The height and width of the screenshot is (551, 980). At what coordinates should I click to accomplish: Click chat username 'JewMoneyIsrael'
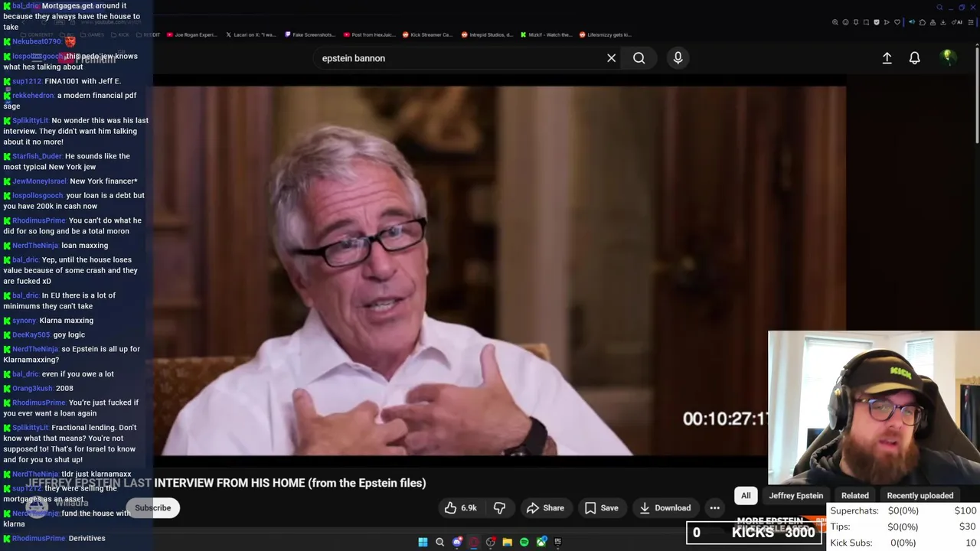(x=39, y=181)
